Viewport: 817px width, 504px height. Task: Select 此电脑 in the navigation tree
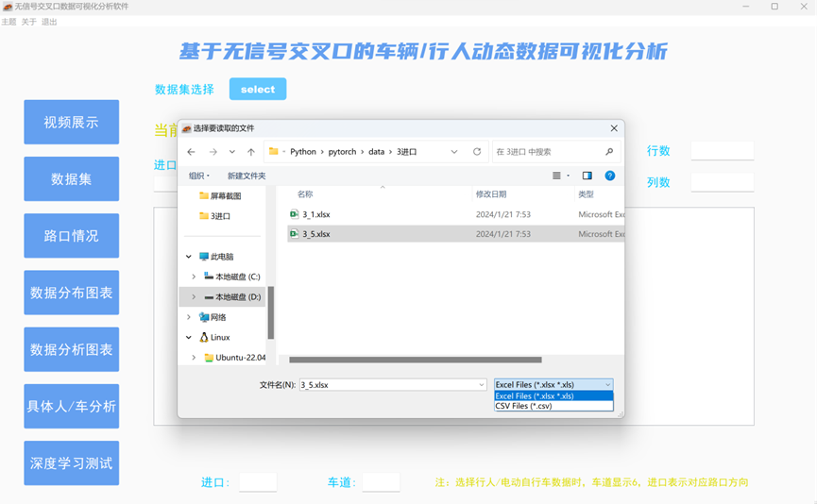(216, 257)
